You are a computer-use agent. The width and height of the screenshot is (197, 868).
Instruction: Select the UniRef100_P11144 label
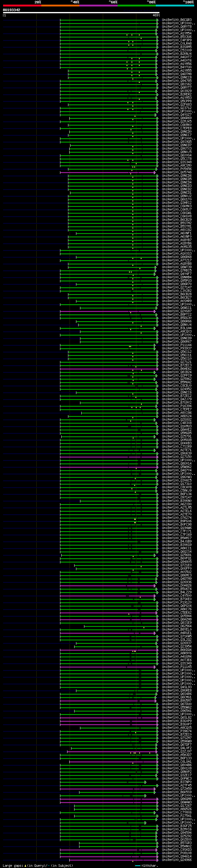coord(177,345)
